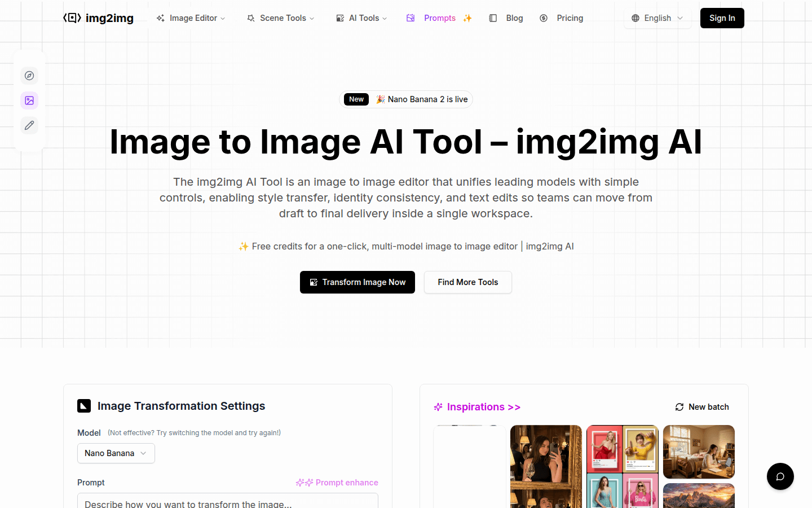Go to the Prompts page

pyautogui.click(x=439, y=18)
